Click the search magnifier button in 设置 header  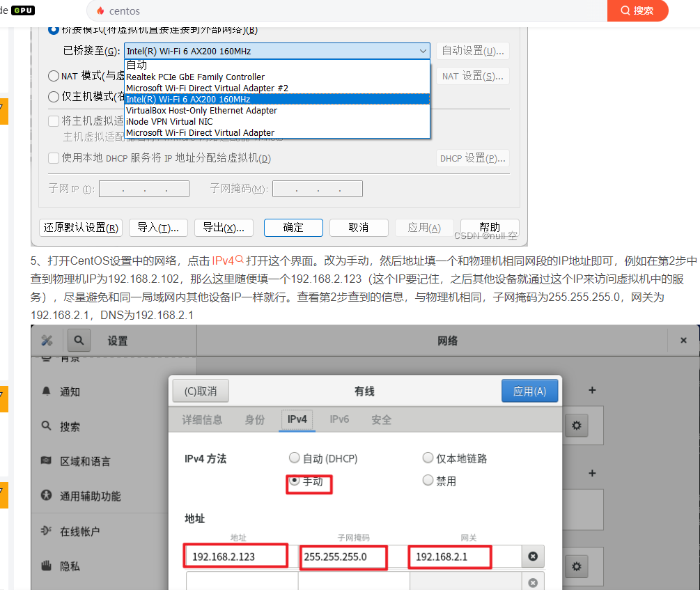coord(79,341)
